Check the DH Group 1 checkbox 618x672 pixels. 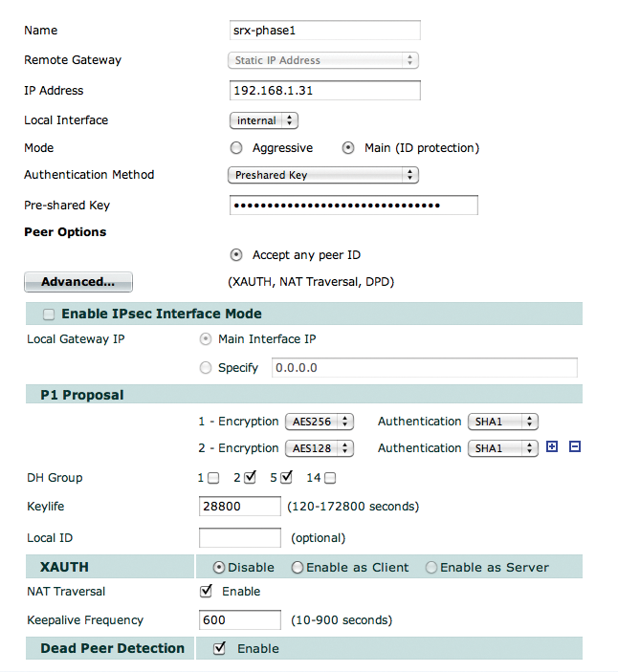pos(213,477)
